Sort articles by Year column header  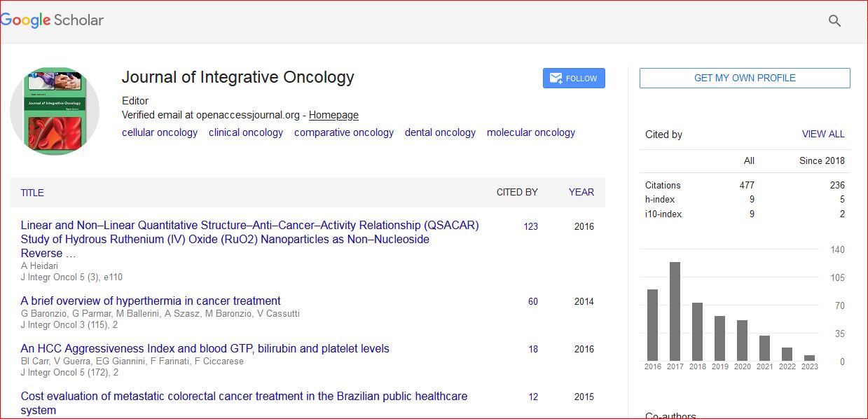[x=581, y=192]
